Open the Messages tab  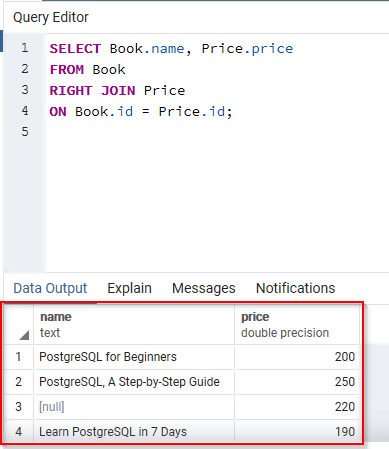tap(204, 288)
